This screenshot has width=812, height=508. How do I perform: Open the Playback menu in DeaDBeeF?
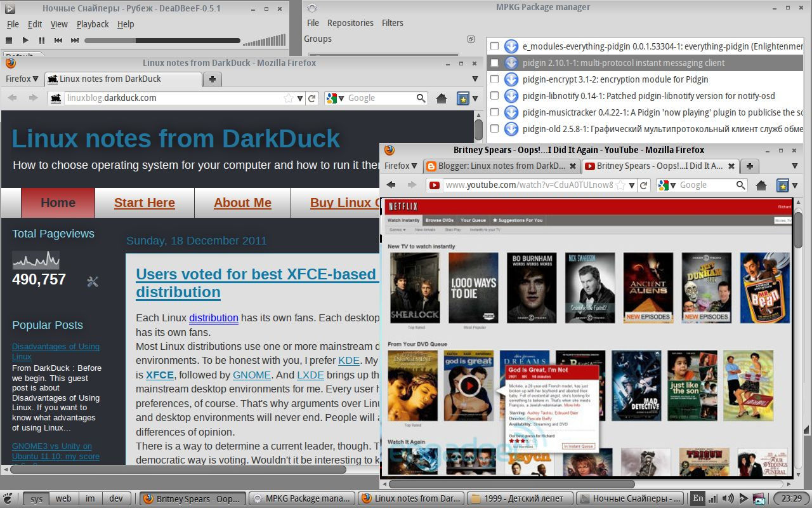point(93,24)
